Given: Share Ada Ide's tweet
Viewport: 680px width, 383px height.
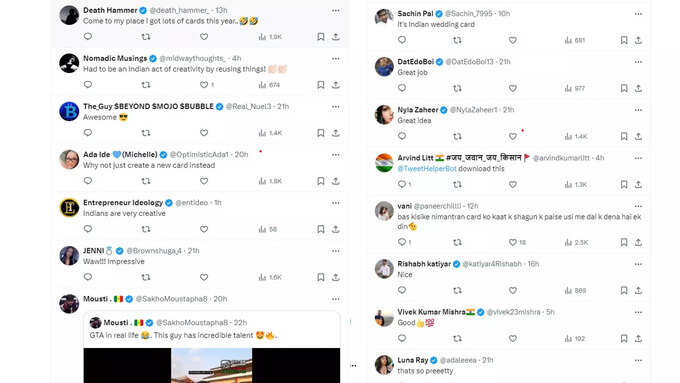Looking at the screenshot, I should tap(336, 181).
